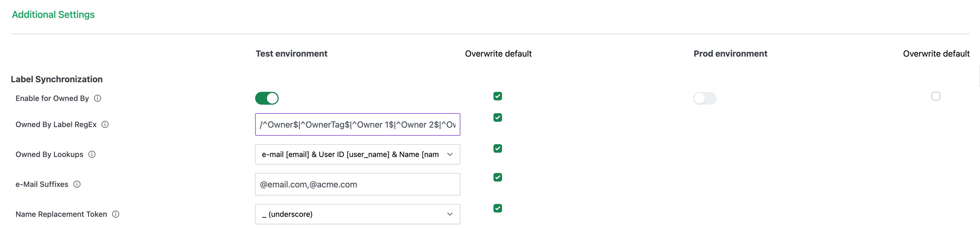Click the Enable for Owned By label
Image resolution: width=980 pixels, height=228 pixels.
click(x=52, y=99)
